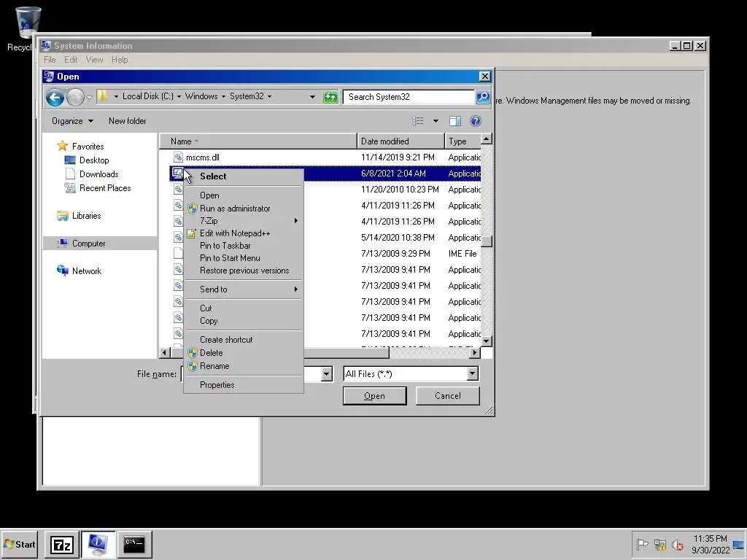Click the New folder button
The height and width of the screenshot is (560, 747).
click(127, 121)
